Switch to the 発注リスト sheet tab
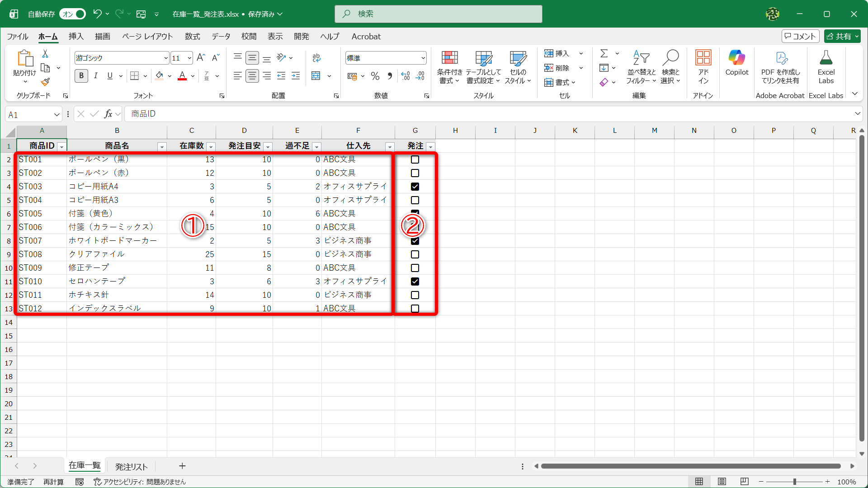This screenshot has width=868, height=488. tap(131, 466)
